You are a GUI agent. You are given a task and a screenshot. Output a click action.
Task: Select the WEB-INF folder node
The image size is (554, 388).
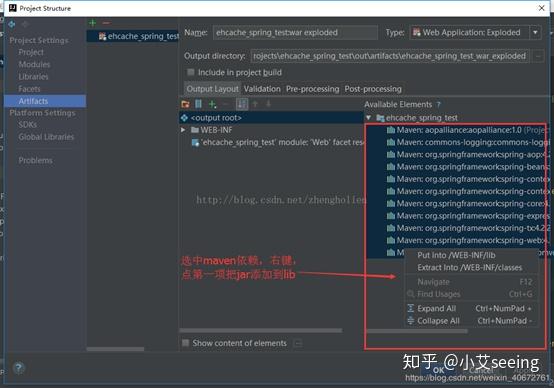[x=211, y=130]
